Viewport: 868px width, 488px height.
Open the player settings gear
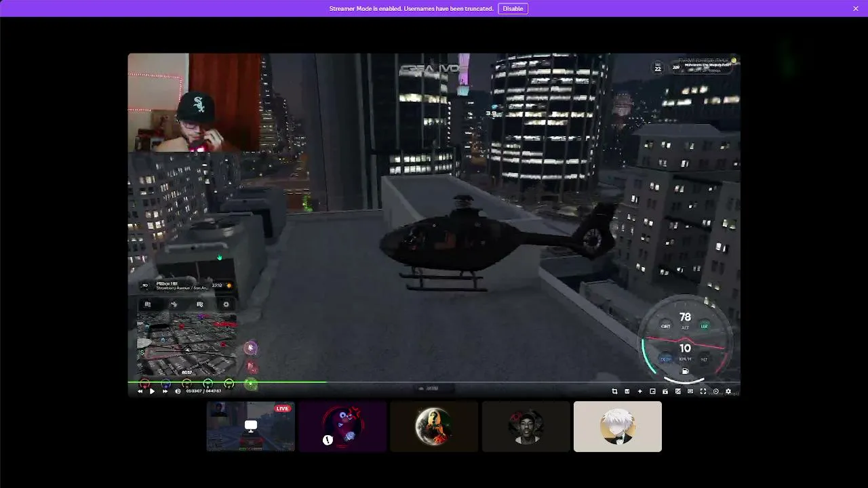point(728,391)
